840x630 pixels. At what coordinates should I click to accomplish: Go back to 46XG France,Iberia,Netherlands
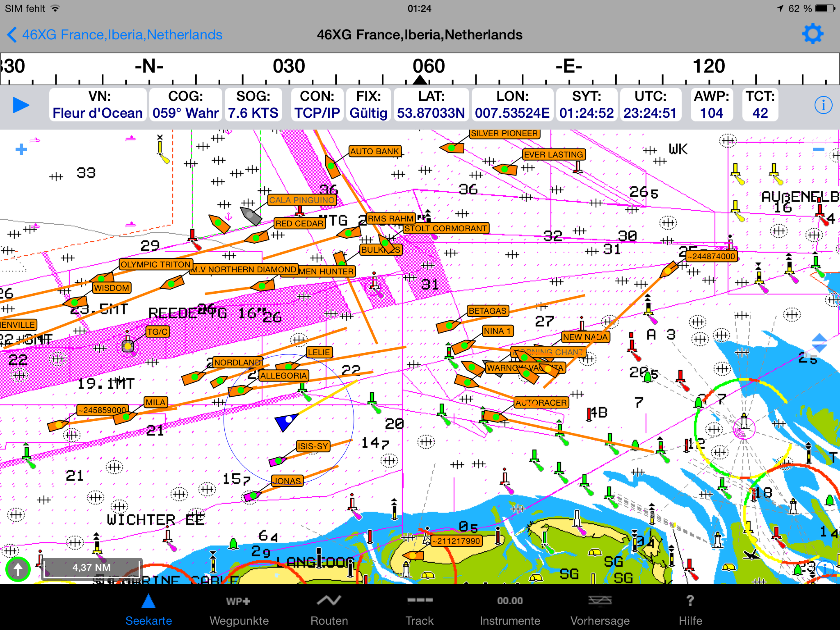click(x=115, y=35)
